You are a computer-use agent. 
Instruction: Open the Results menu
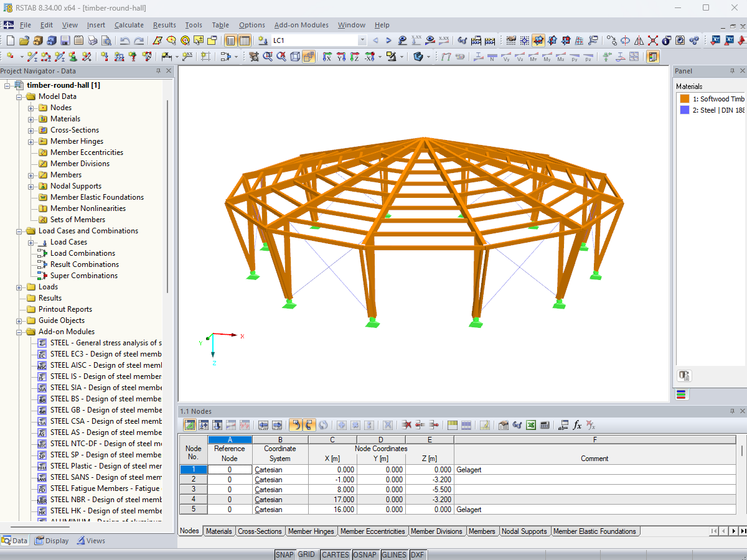pos(164,25)
